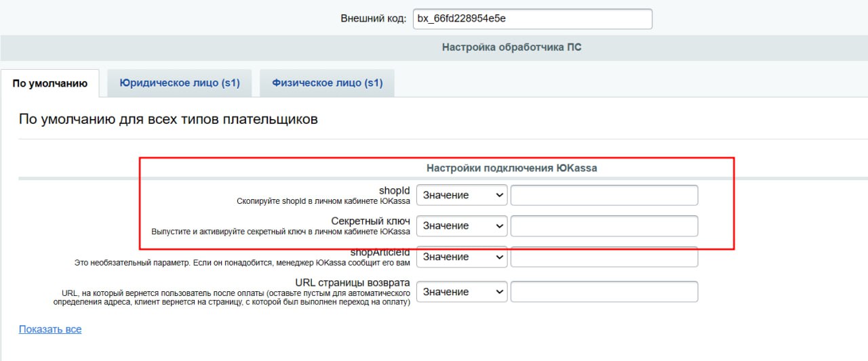Click the Внешний код label
Viewport: 868px width, 361px height.
coord(373,19)
